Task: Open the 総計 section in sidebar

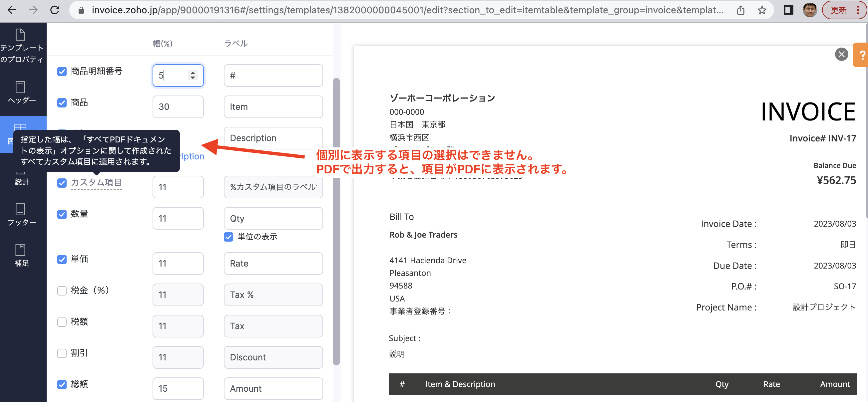Action: tap(22, 181)
